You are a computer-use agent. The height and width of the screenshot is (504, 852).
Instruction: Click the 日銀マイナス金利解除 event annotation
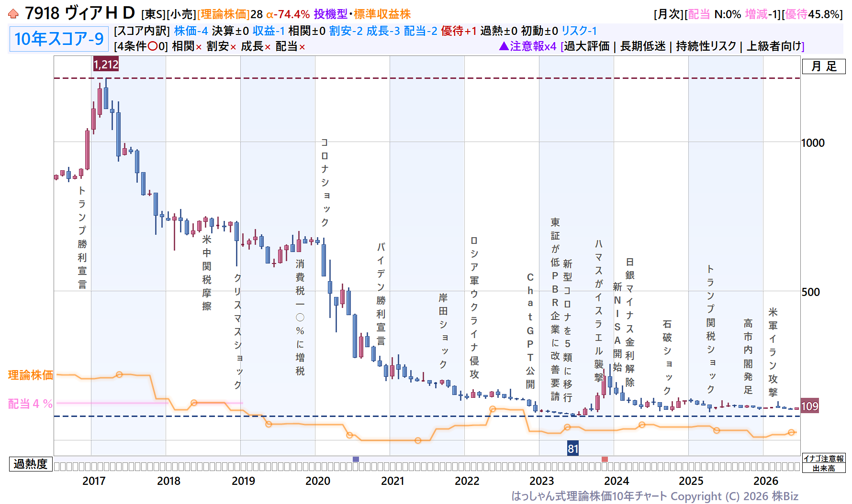[x=630, y=322]
